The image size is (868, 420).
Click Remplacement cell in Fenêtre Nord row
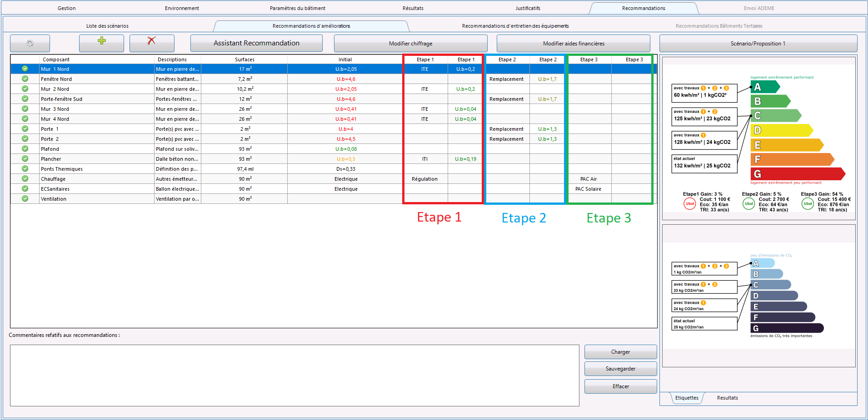(506, 79)
